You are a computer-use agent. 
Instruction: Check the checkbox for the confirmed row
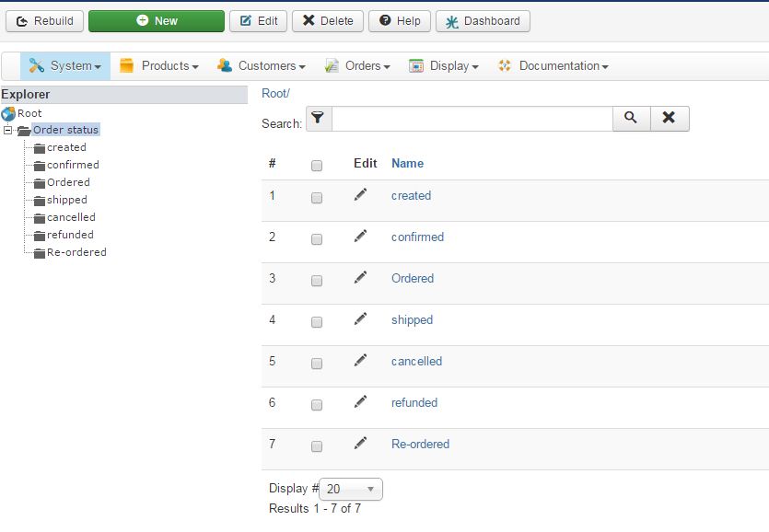[x=317, y=239]
